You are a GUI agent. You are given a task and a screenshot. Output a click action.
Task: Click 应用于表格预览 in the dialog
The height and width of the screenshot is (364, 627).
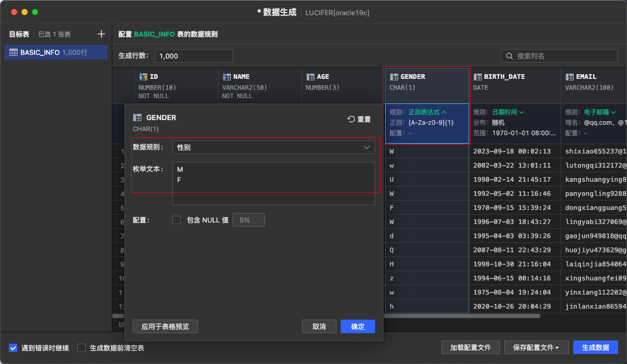165,326
